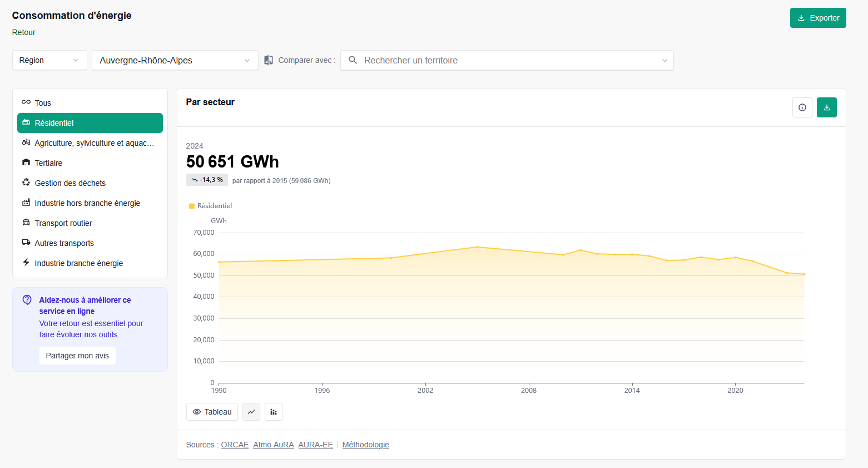Choose Transport routier sector

tap(90, 223)
